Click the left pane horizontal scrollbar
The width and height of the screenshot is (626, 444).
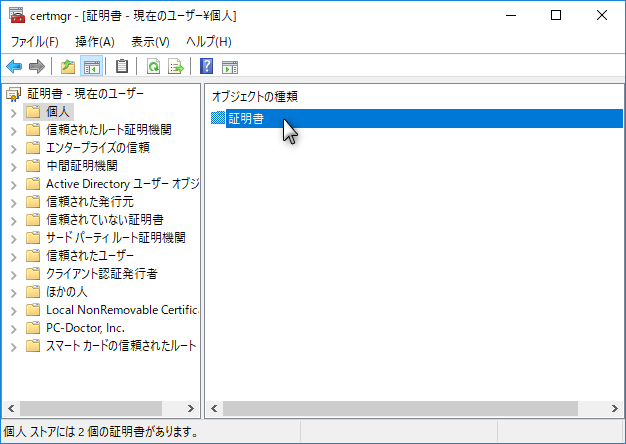(100, 408)
